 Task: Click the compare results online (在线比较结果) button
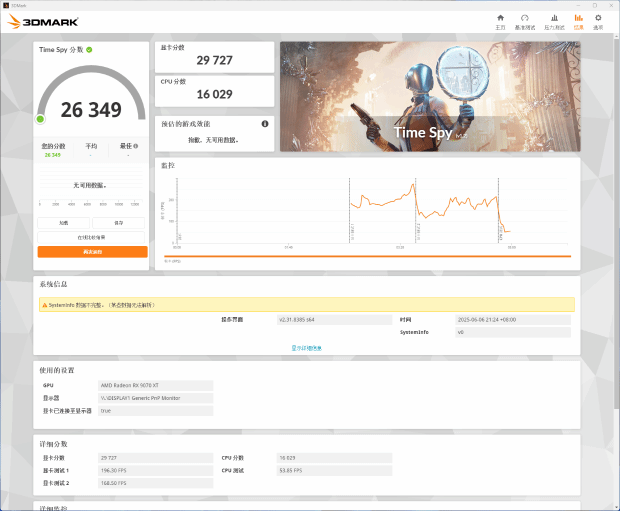coord(91,237)
